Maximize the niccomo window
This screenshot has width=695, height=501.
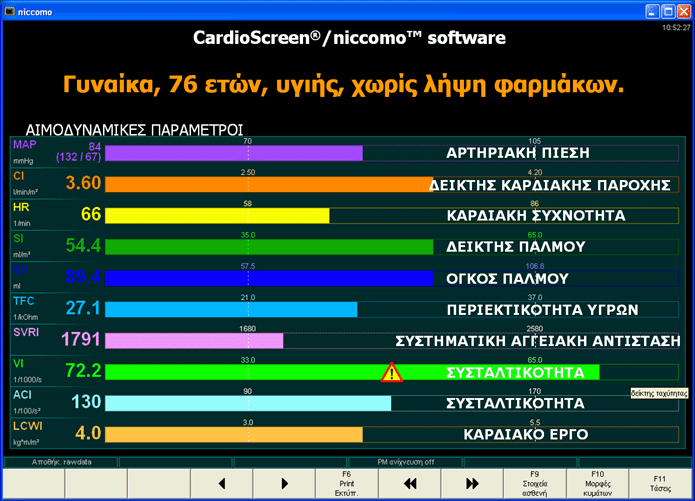[x=668, y=12]
